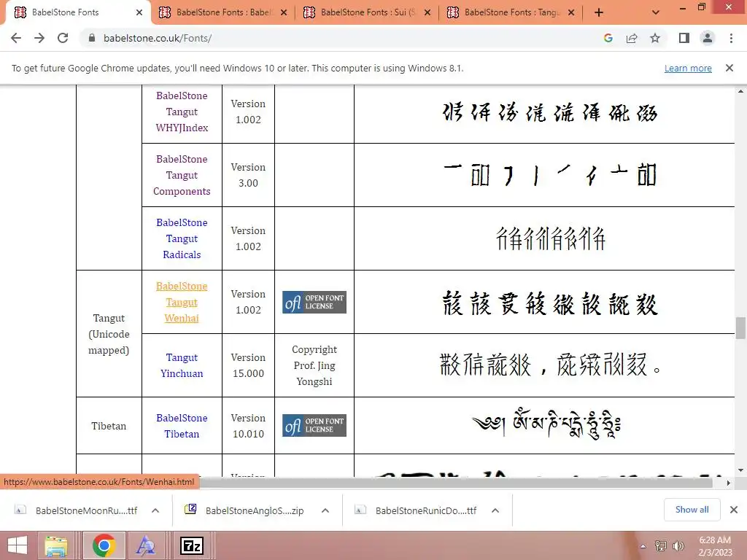The width and height of the screenshot is (747, 560).
Task: Open File Explorer from the taskbar
Action: pyautogui.click(x=56, y=545)
